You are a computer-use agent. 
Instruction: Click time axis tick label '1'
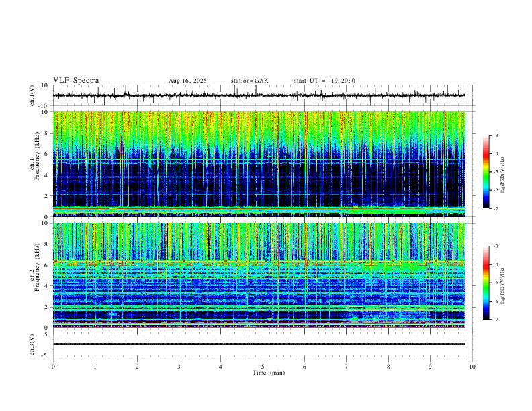click(x=95, y=367)
